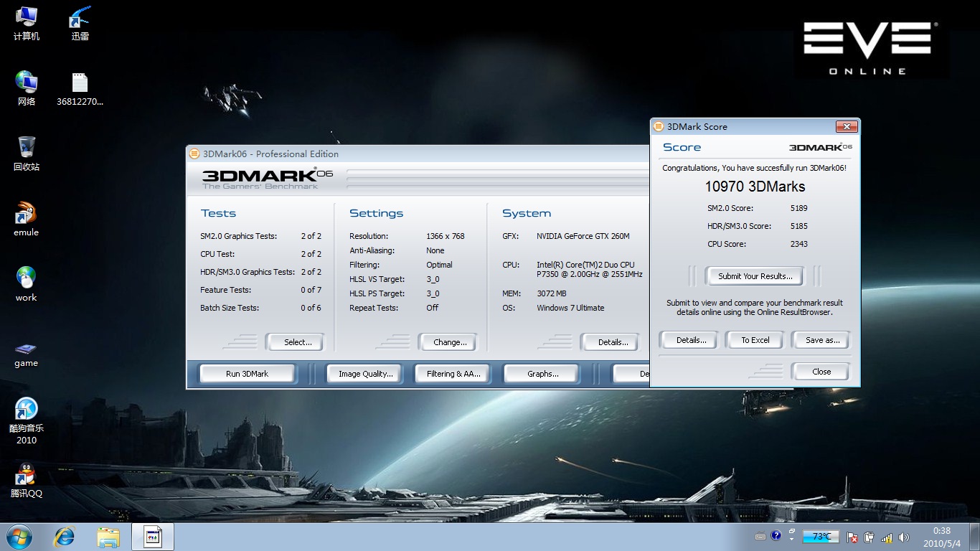Select the 3DMark06 taskbar button
Viewport: 980px width, 551px height.
[153, 536]
